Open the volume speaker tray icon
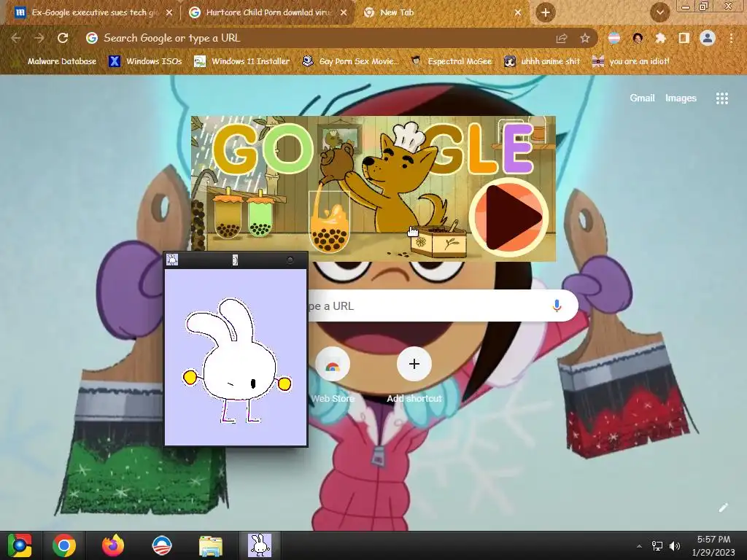The width and height of the screenshot is (747, 560). pyautogui.click(x=675, y=546)
